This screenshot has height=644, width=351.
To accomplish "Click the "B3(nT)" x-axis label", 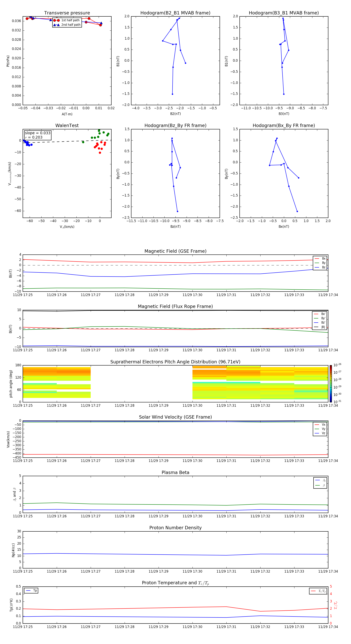I will pyautogui.click(x=284, y=114).
